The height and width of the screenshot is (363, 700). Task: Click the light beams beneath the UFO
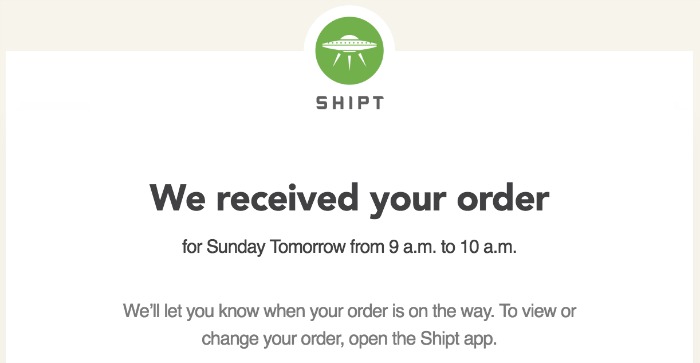coord(350,62)
